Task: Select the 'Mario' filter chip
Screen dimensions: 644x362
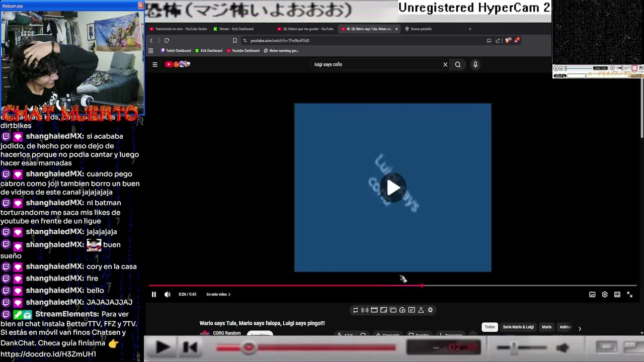Action: pos(546,327)
